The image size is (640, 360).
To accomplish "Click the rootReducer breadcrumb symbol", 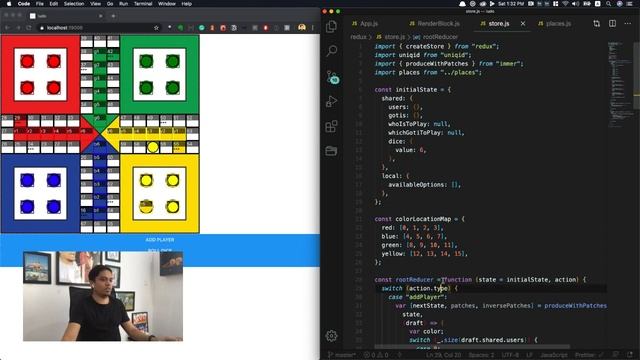I will click(x=436, y=37).
